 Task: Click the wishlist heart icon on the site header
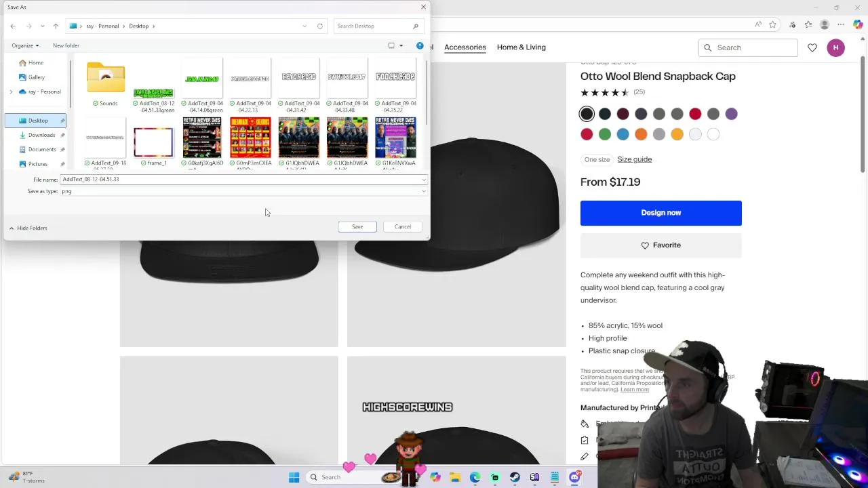[812, 47]
